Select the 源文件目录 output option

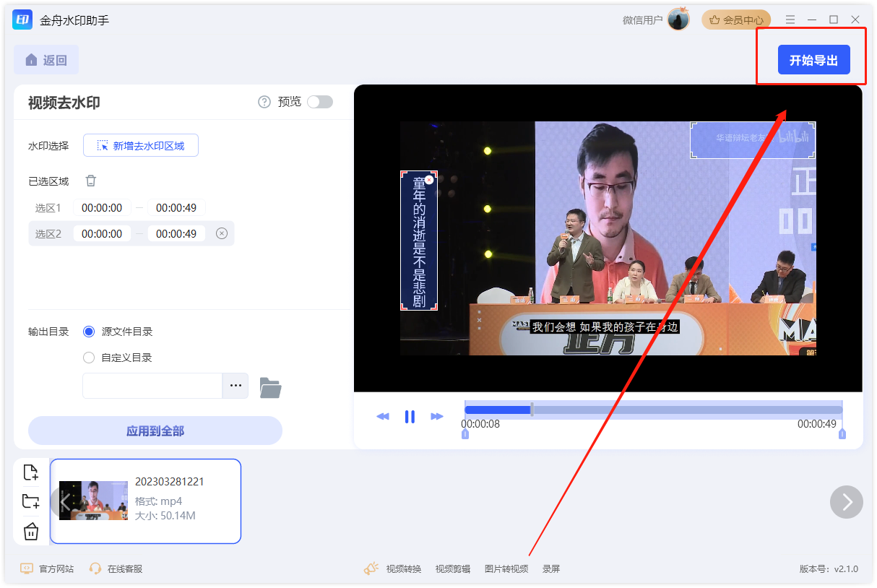(x=88, y=332)
